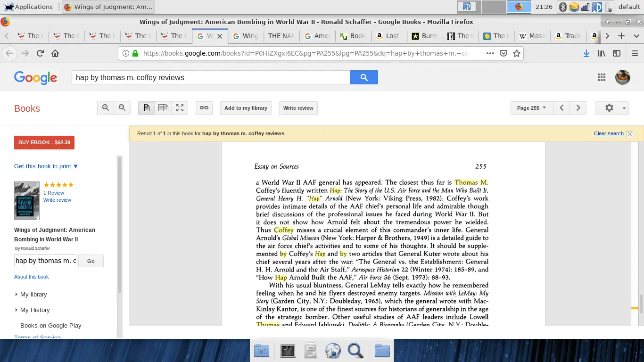The image size is (644, 362).
Task: Launch the web browser from the dock
Action: tap(333, 350)
